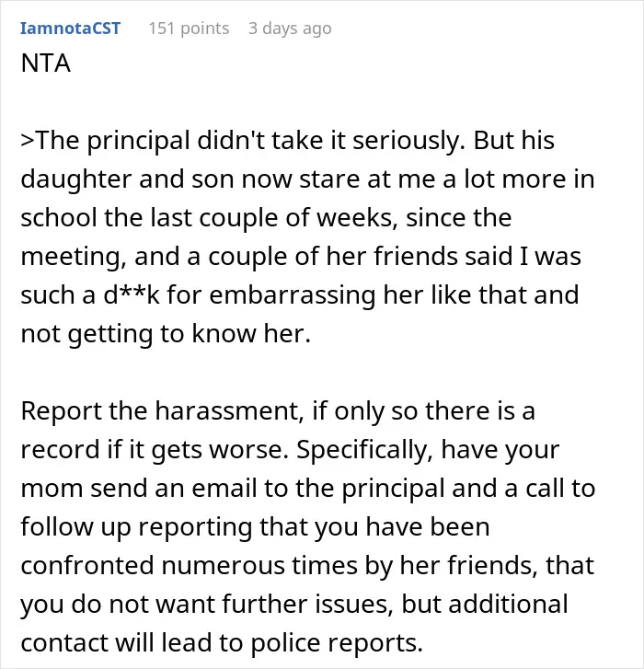This screenshot has width=644, height=669.
Task: Click the phrase 'Report the harassment'
Action: [162, 411]
